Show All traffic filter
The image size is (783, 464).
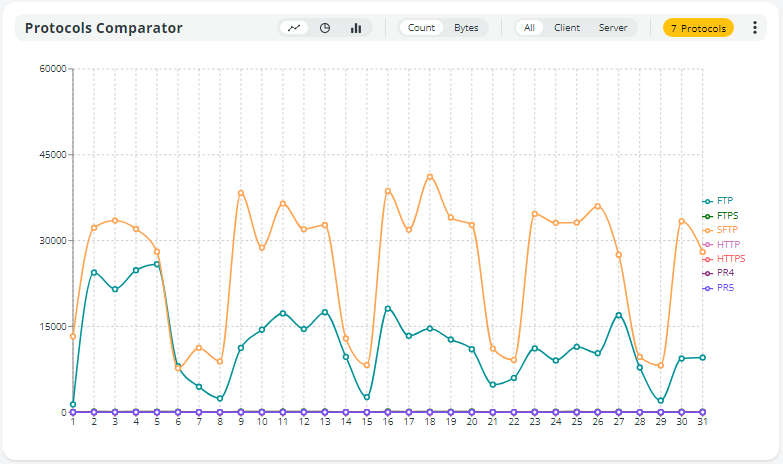(530, 28)
